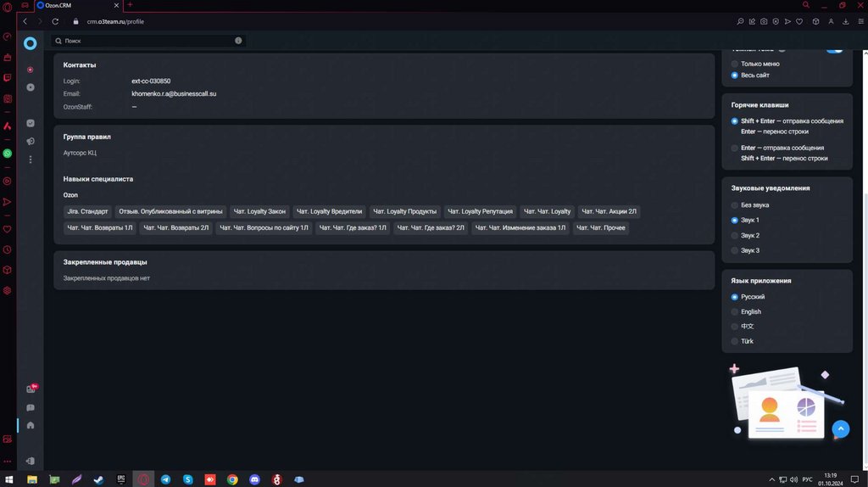Open Telegram from the taskbar
The image size is (868, 487).
pyautogui.click(x=165, y=479)
